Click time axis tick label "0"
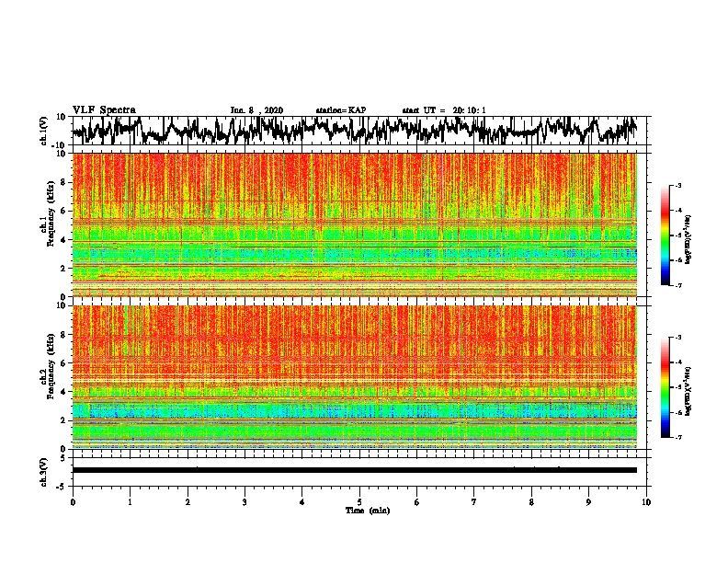 (x=73, y=502)
